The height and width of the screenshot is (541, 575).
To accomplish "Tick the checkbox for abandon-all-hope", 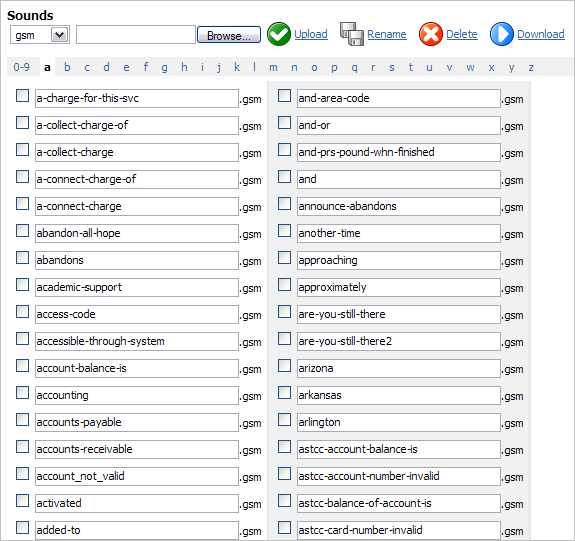I will (22, 231).
